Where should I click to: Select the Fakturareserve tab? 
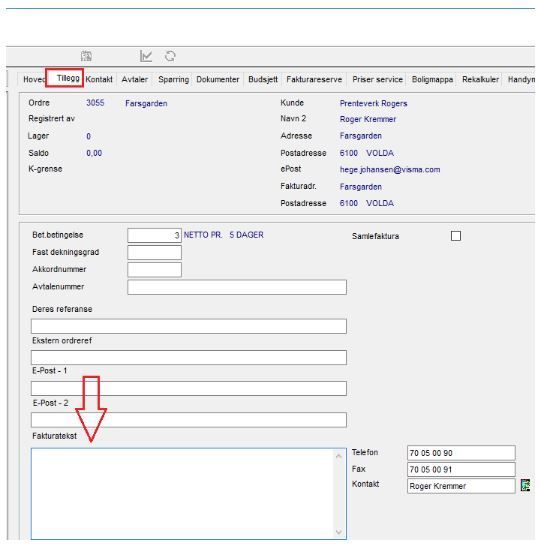(314, 79)
